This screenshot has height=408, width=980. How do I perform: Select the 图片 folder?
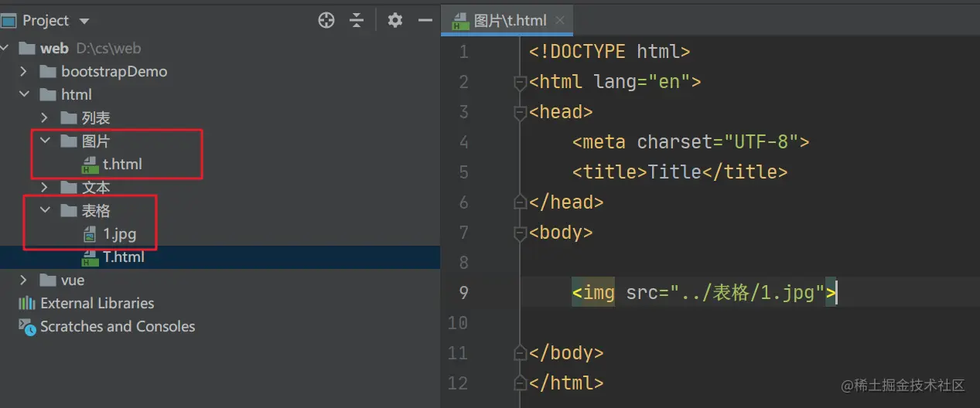pyautogui.click(x=96, y=141)
